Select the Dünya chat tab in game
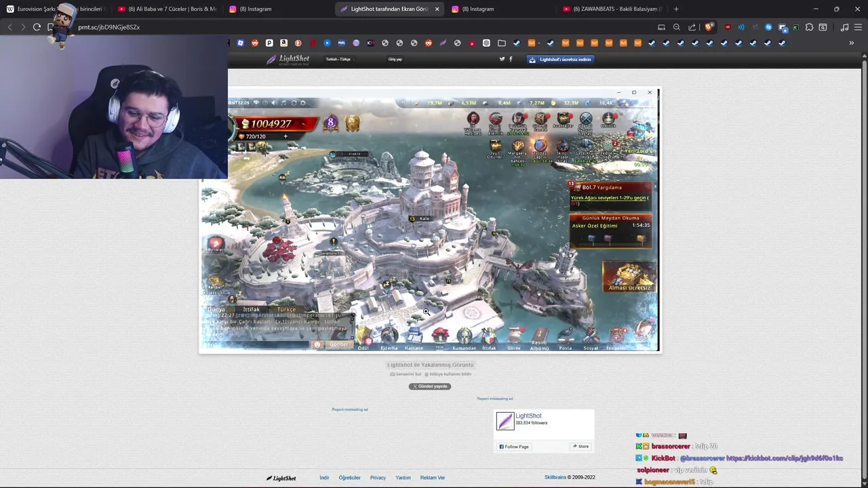 (x=216, y=309)
